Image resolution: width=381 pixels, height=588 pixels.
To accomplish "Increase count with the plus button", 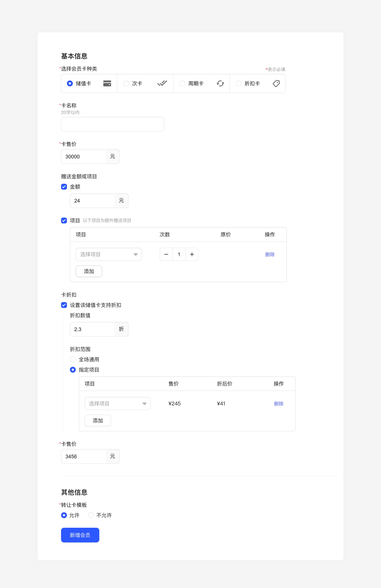I will coord(192,254).
